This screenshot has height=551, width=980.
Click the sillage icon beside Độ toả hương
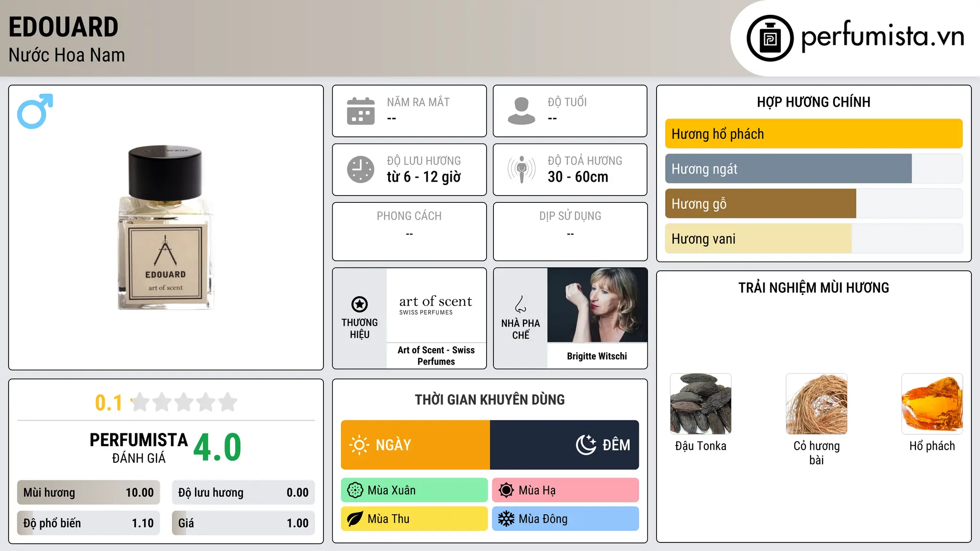click(x=522, y=169)
